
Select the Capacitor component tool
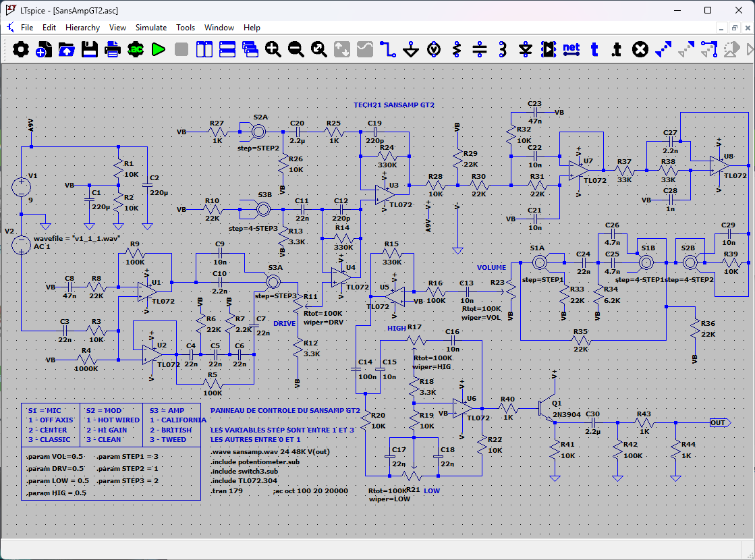[x=480, y=49]
